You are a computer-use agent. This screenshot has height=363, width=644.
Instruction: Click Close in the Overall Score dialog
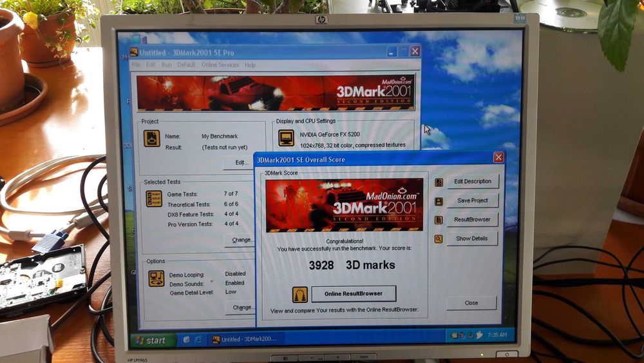tap(471, 303)
